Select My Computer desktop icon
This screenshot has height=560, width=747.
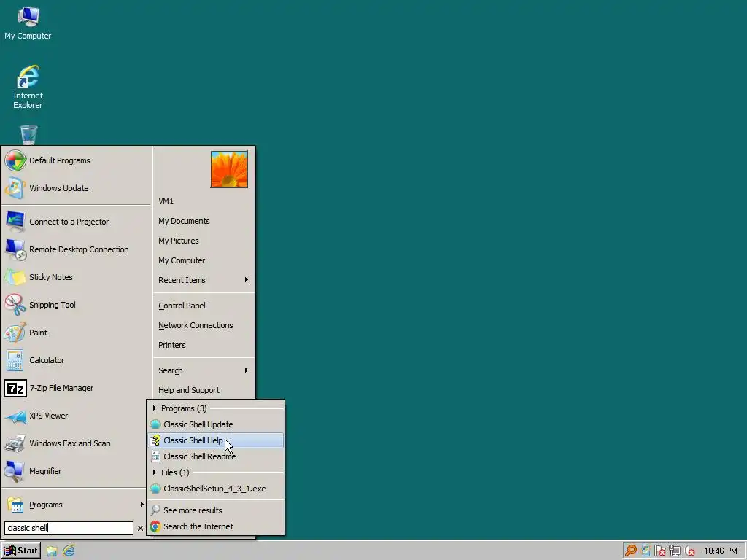click(28, 17)
